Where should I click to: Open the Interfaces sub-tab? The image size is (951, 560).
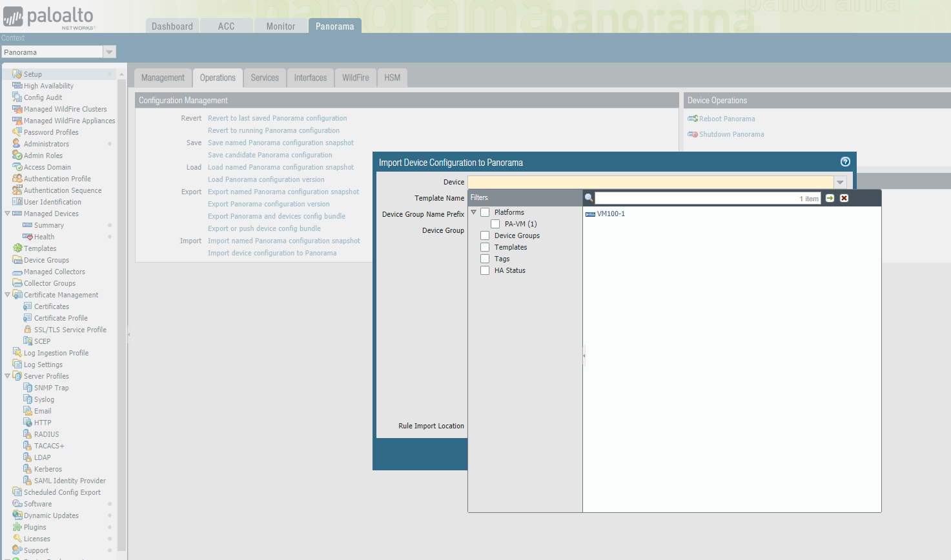[x=311, y=77]
